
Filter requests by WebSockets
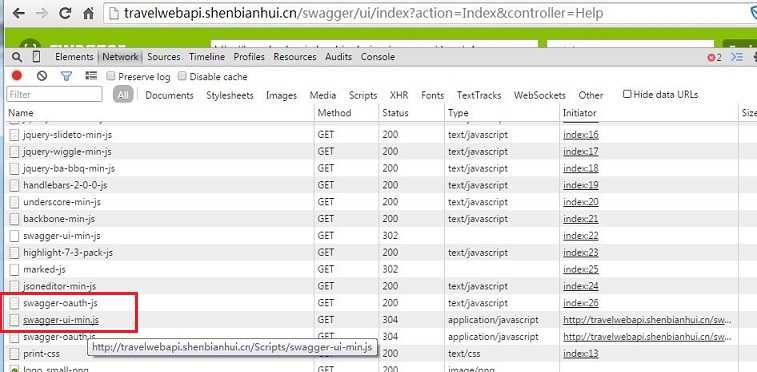(540, 96)
